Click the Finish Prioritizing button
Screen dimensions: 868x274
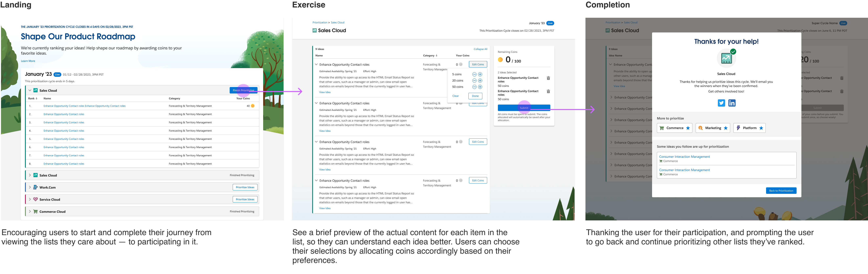[x=244, y=90]
